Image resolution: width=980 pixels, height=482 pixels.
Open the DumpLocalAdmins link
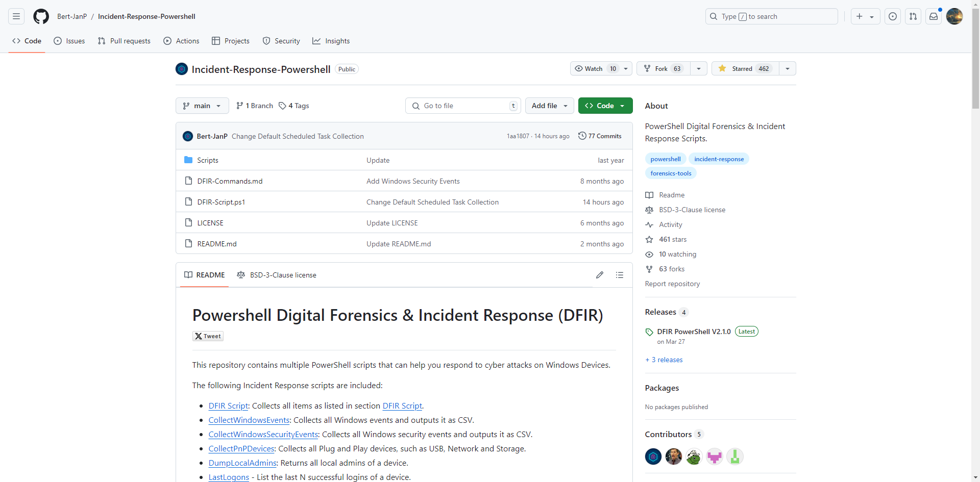[242, 463]
